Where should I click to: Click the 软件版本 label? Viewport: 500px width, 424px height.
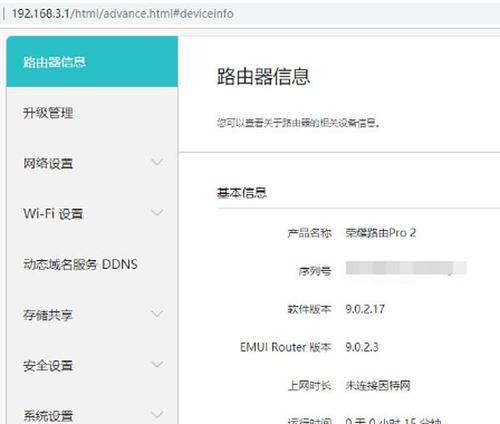click(x=309, y=309)
